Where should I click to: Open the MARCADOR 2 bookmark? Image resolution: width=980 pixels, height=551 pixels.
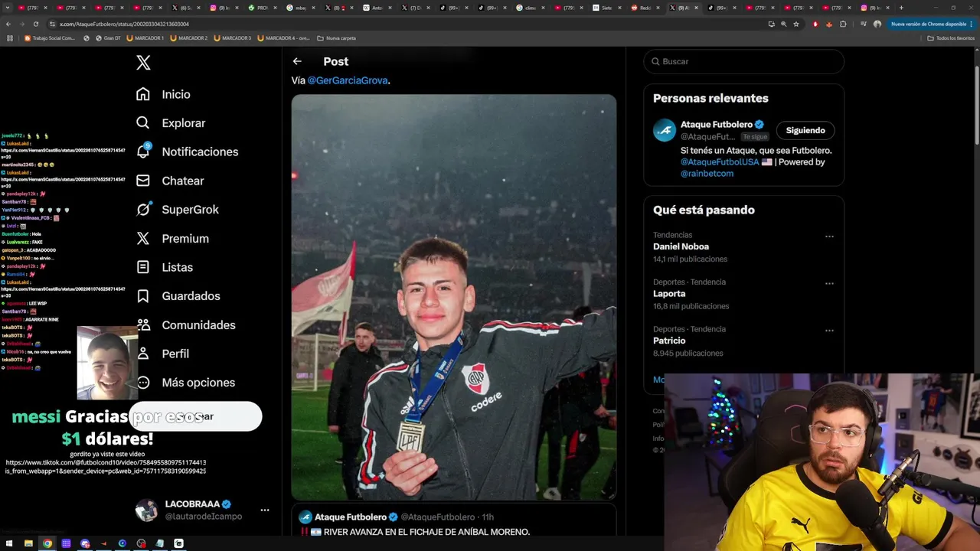point(190,37)
